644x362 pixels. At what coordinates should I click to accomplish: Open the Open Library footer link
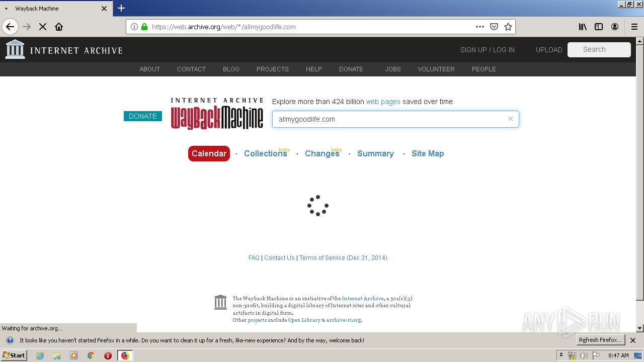tap(304, 320)
